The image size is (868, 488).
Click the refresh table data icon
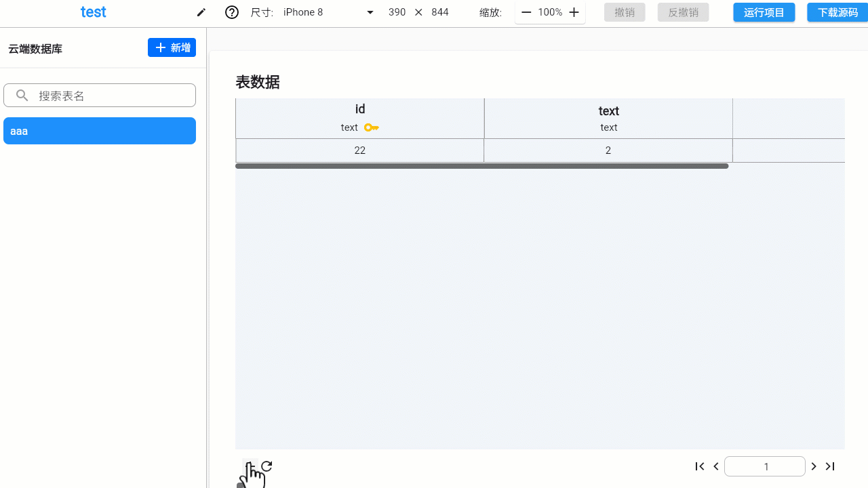click(x=267, y=466)
